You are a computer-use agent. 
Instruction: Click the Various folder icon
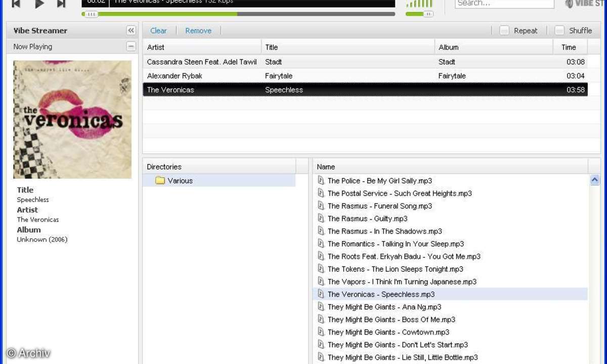[x=160, y=180]
